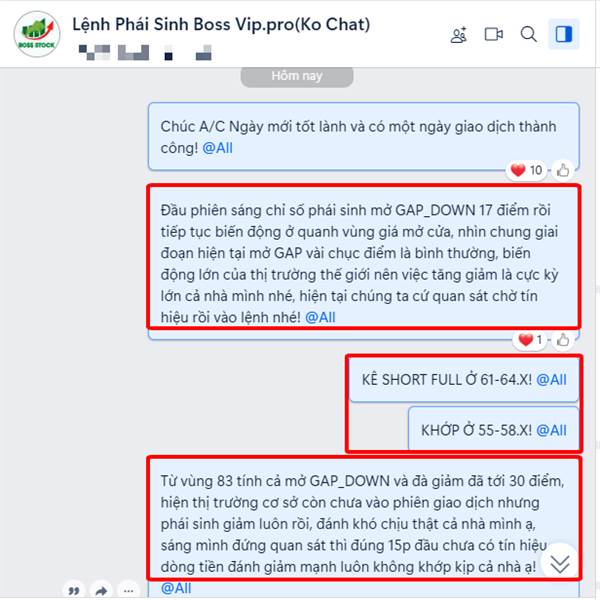Select the Hôm nay date separator

click(x=297, y=77)
